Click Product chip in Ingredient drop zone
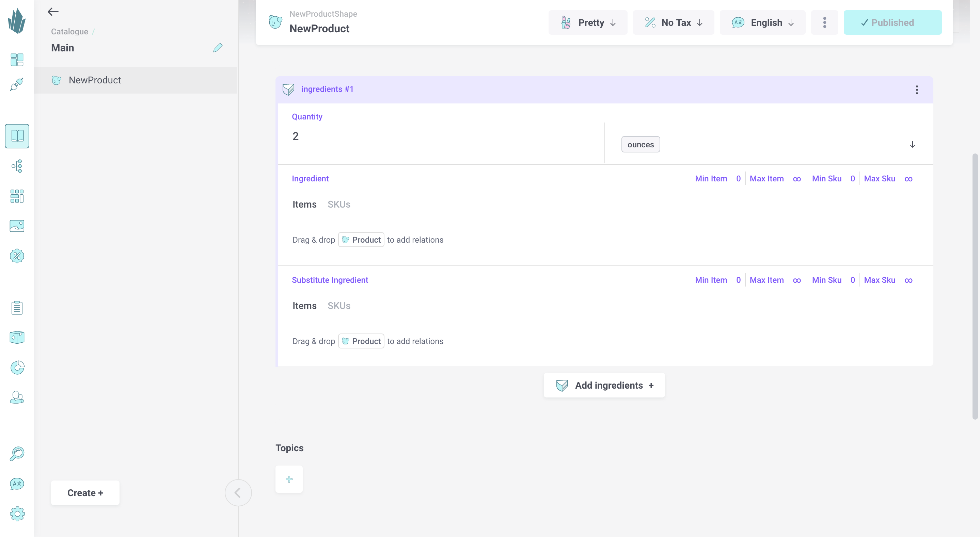This screenshot has height=537, width=980. (x=361, y=240)
